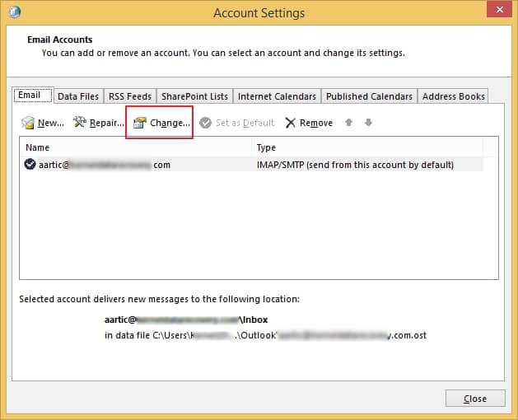Image resolution: width=518 pixels, height=420 pixels.
Task: Click the New... button label
Action: 51,123
